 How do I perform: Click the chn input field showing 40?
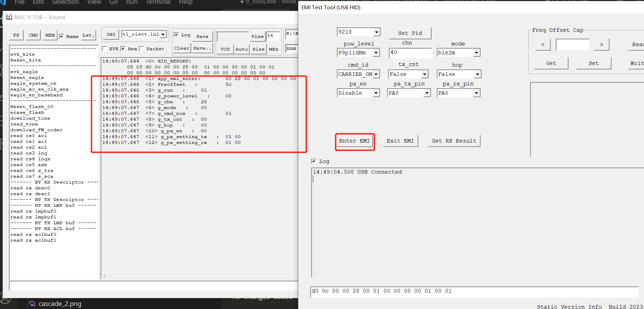tap(410, 53)
